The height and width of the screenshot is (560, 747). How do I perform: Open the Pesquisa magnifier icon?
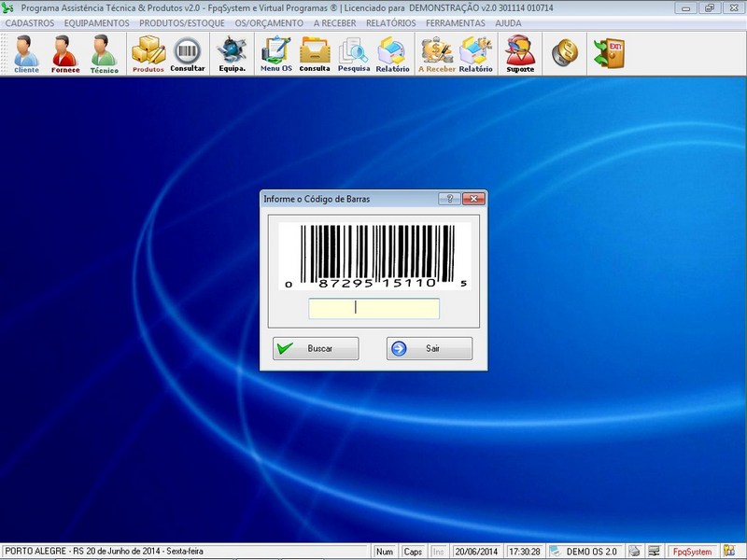tap(354, 54)
